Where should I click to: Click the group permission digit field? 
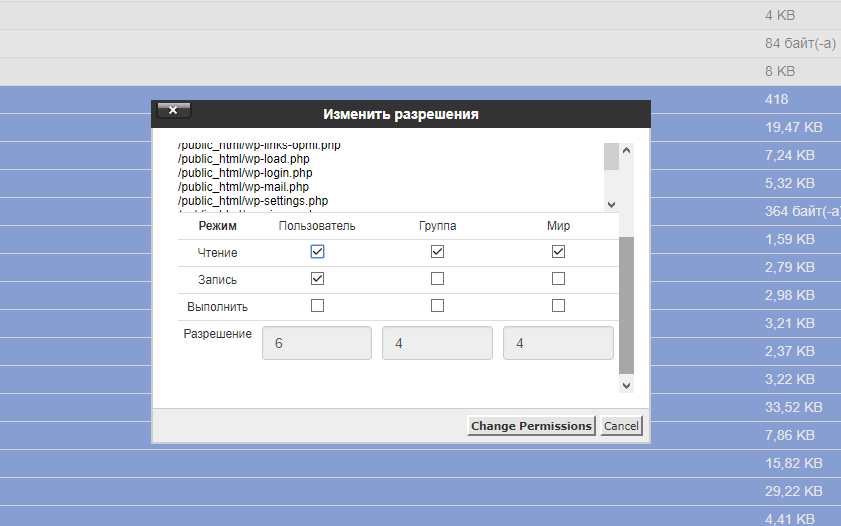[x=437, y=343]
